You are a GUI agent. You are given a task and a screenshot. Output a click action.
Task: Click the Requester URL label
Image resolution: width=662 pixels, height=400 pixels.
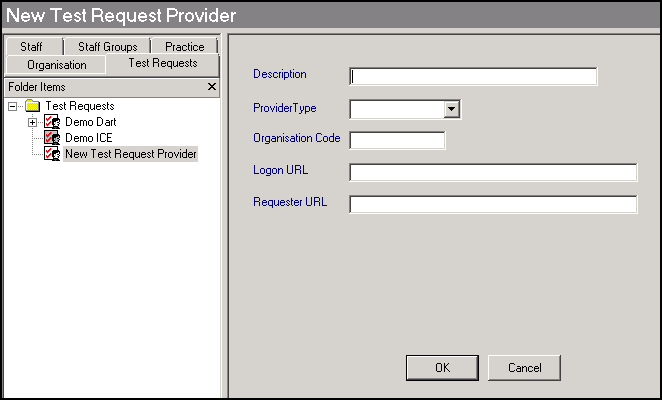point(290,202)
